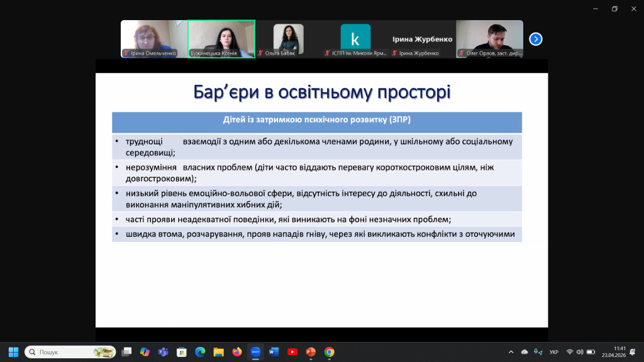Show next participants with the blue arrow
644x362 pixels.
pos(536,39)
